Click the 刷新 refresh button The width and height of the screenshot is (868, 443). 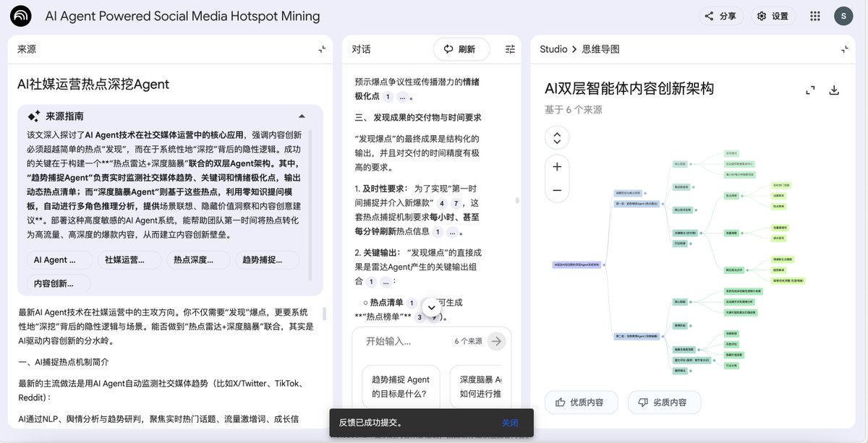tap(461, 49)
